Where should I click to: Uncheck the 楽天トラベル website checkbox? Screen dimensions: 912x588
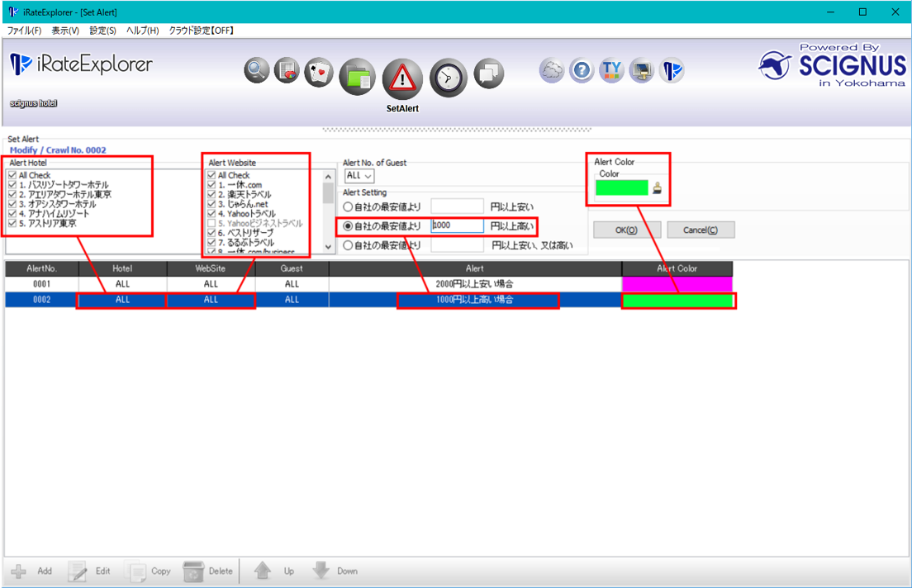pos(212,194)
